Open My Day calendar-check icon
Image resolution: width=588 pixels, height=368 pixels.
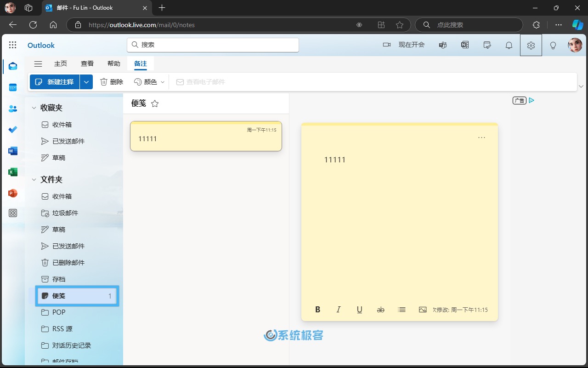pyautogui.click(x=487, y=45)
